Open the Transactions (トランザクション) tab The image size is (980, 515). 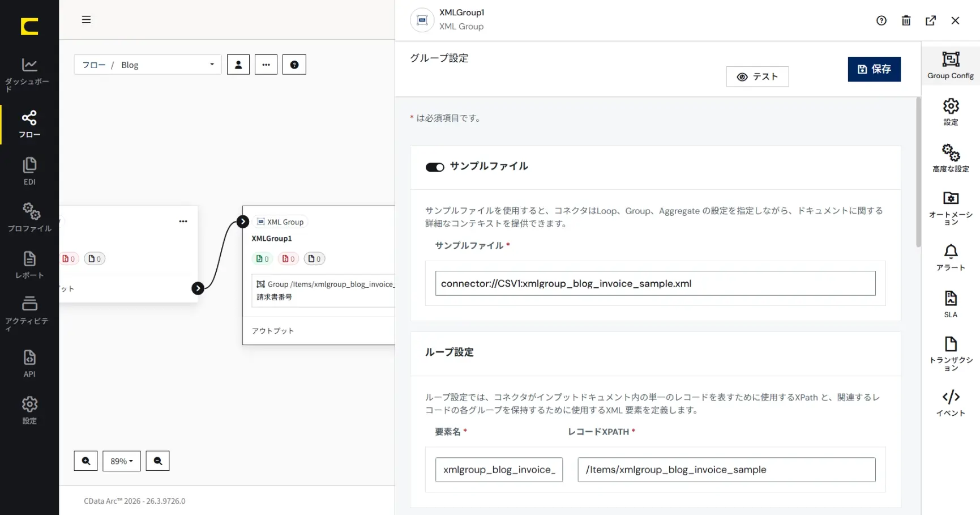[x=951, y=354]
